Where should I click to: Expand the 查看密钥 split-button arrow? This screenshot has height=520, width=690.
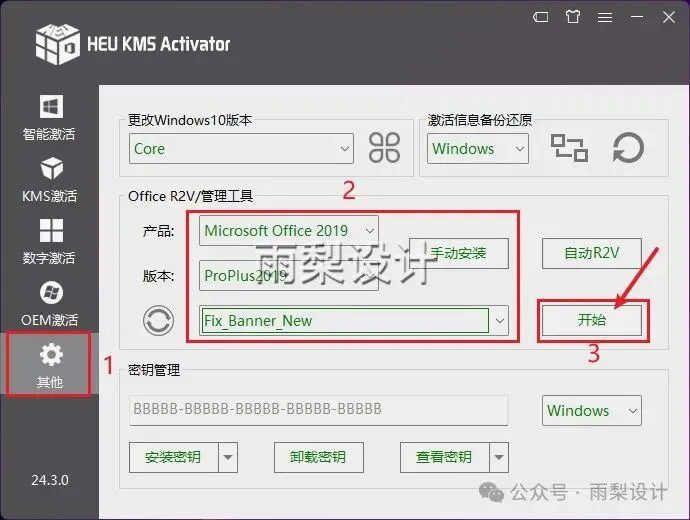tap(499, 458)
